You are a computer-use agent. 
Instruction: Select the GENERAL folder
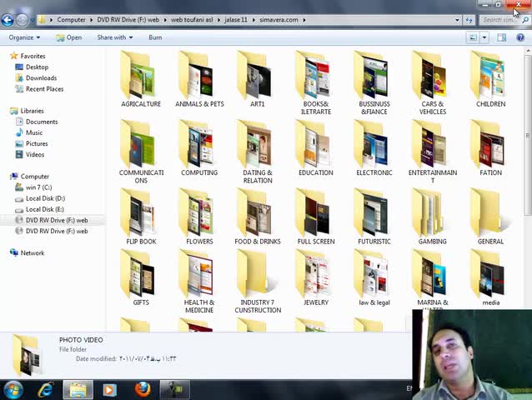click(x=490, y=217)
